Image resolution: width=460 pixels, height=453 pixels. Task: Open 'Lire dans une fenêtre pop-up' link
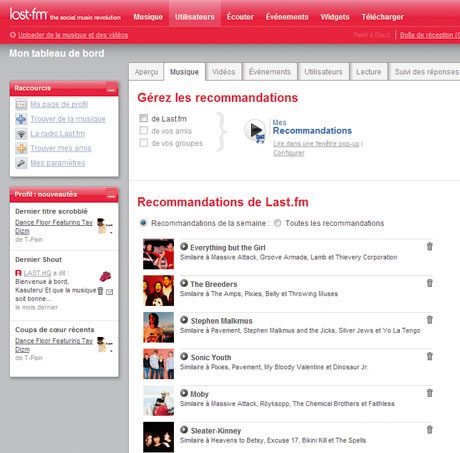coord(316,144)
